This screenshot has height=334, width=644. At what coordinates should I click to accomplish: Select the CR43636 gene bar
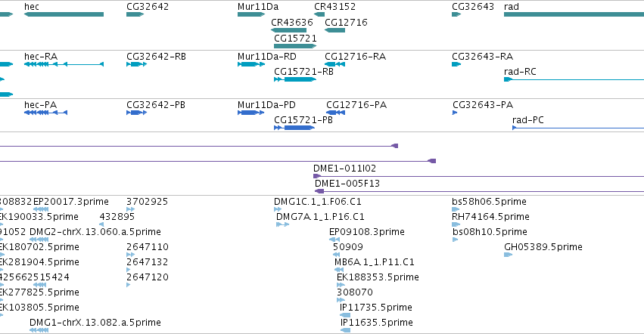pos(289,30)
